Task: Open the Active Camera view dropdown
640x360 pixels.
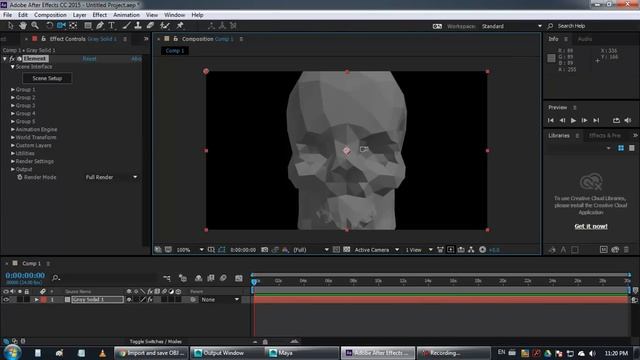Action: pos(376,249)
